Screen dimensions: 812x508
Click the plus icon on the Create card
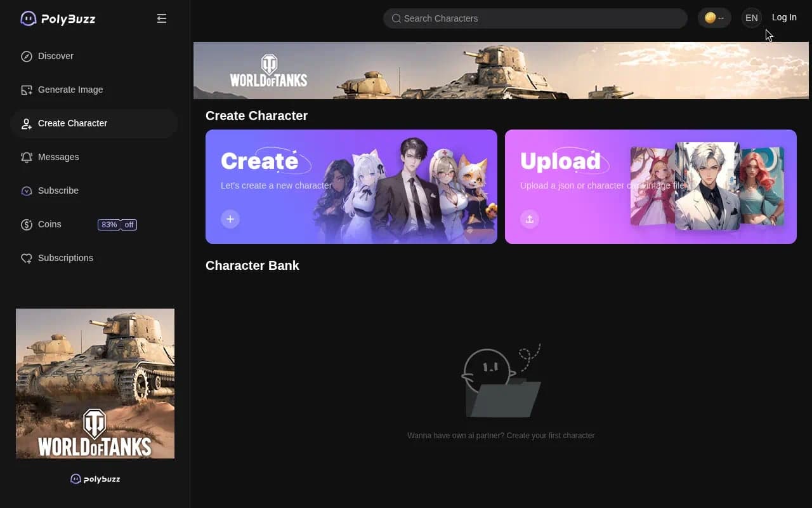[x=230, y=219]
